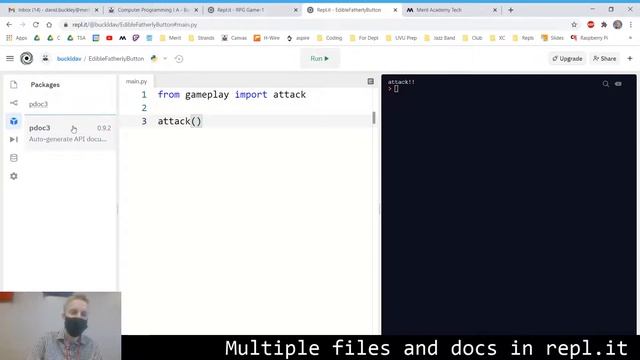Click the EdibleFatherlyButton repl name
640x360 pixels.
[116, 59]
